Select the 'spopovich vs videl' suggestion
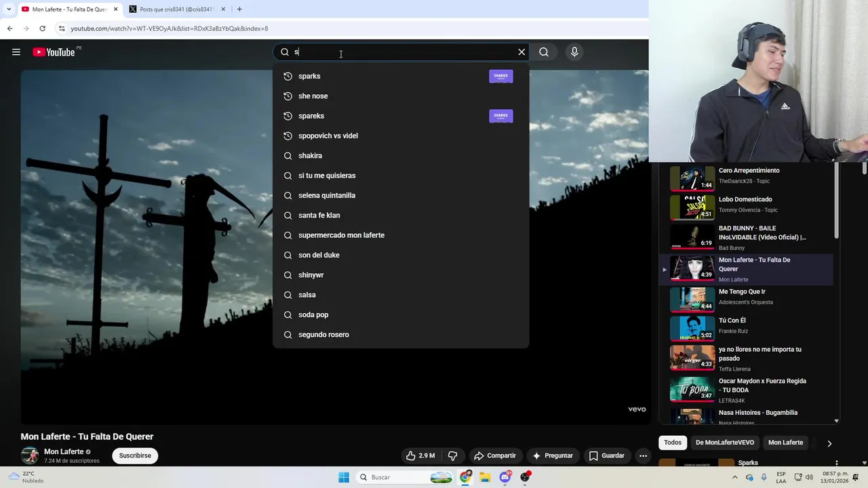868x488 pixels. (x=401, y=136)
